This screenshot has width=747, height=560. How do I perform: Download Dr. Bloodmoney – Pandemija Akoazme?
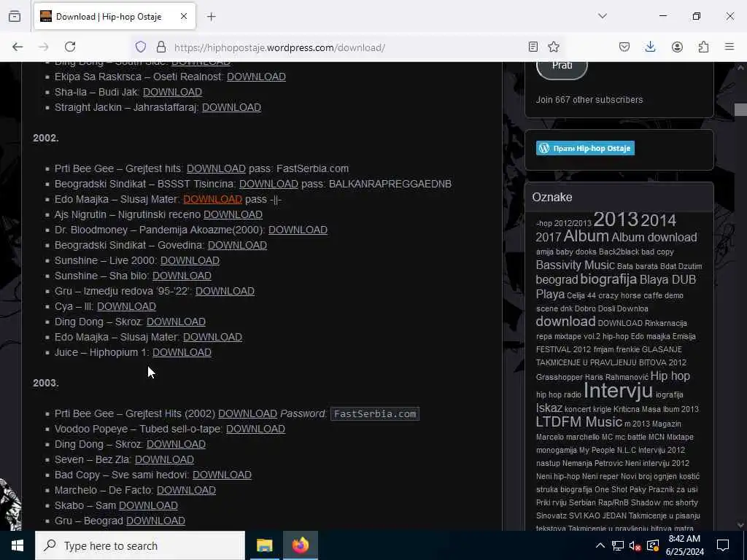pyautogui.click(x=298, y=230)
